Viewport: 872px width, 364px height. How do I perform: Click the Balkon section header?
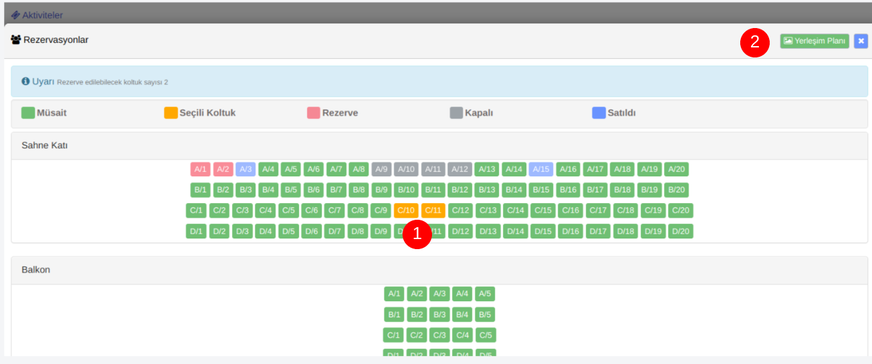click(439, 270)
